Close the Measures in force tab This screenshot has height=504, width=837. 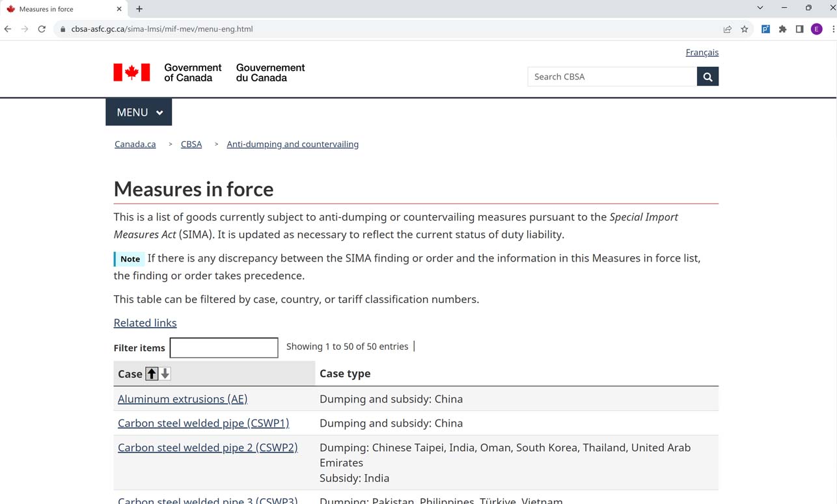click(x=119, y=9)
